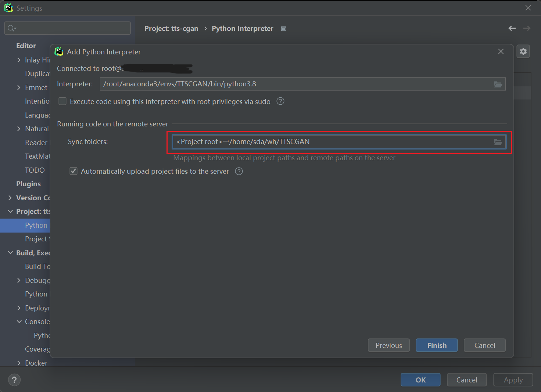This screenshot has width=541, height=392.
Task: Focus the Settings search field
Action: (68, 28)
